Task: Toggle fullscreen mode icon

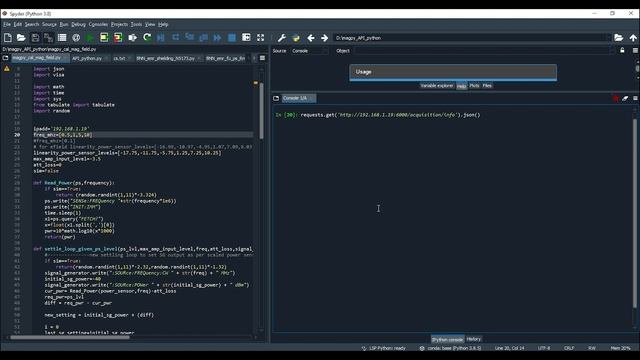Action: coord(260,38)
